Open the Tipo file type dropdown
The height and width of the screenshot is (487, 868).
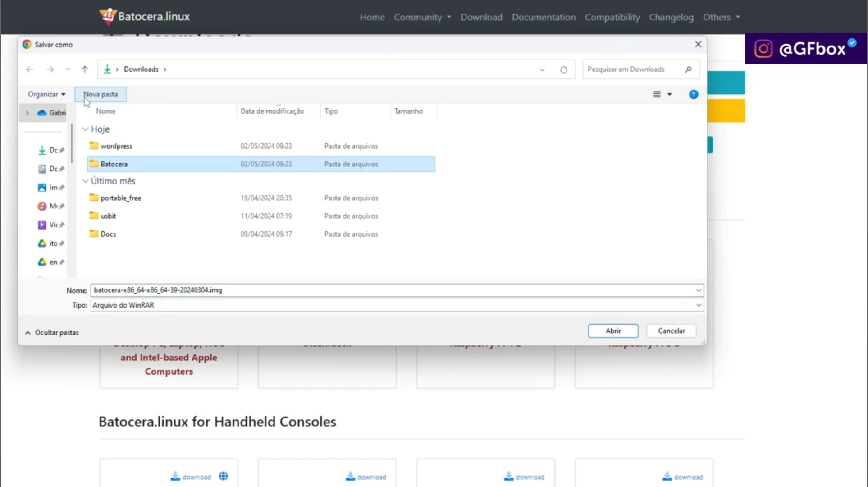point(698,305)
